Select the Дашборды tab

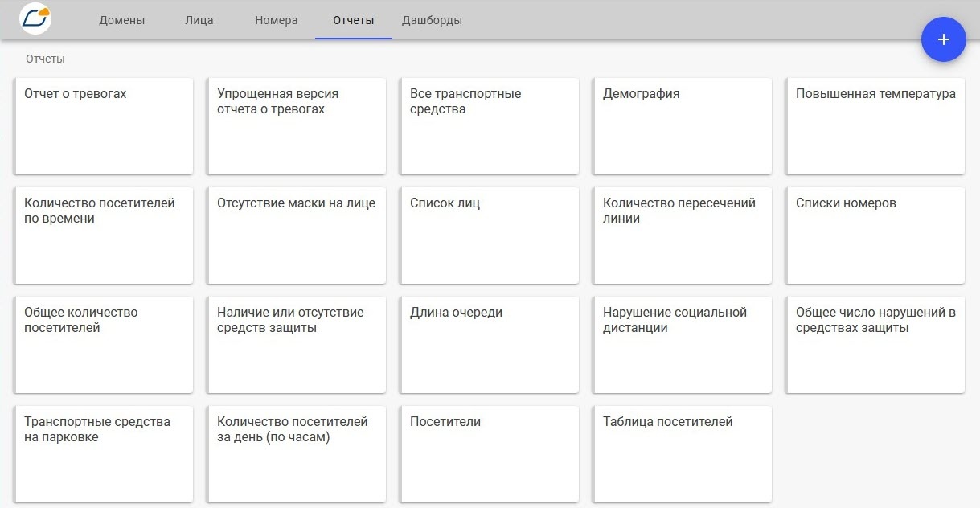(x=432, y=20)
